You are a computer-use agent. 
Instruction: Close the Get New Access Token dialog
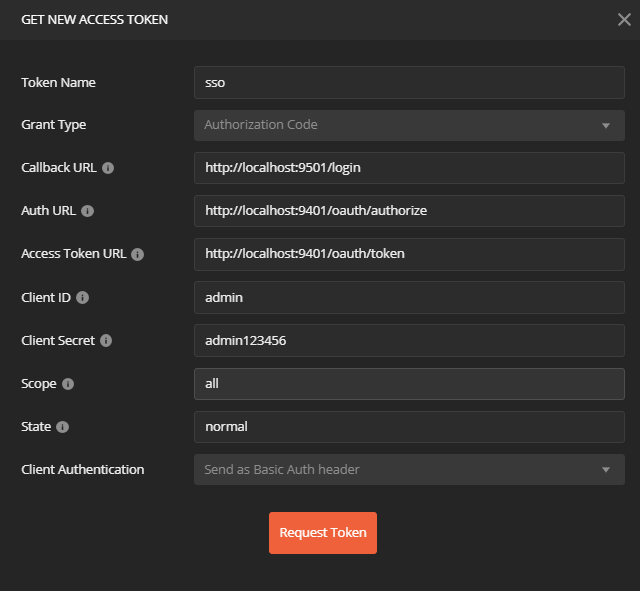coord(624,19)
